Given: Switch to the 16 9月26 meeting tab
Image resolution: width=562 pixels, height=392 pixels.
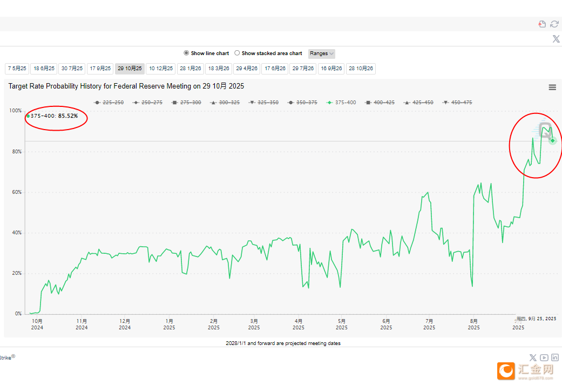Looking at the screenshot, I should (331, 69).
